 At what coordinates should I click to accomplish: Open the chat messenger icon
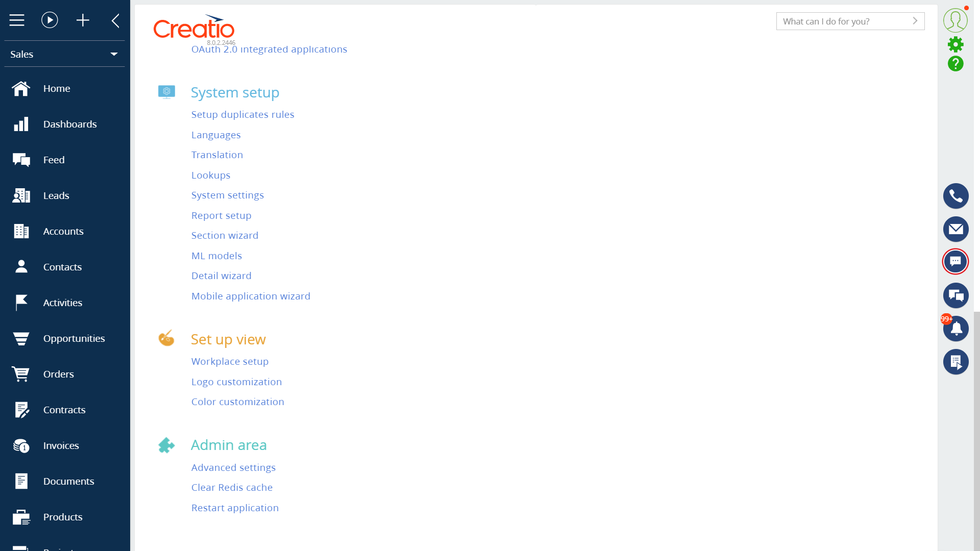955,262
